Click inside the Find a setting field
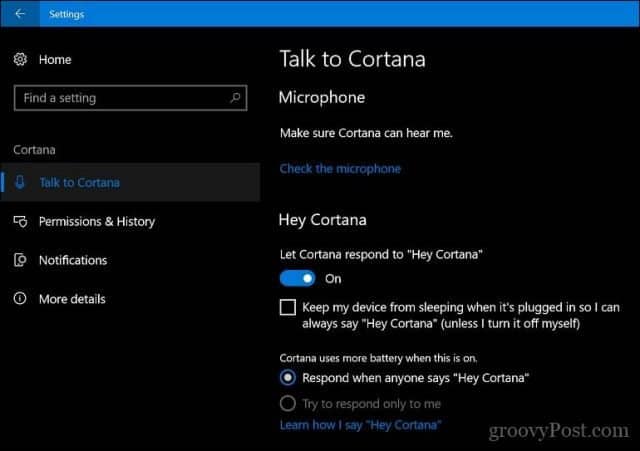The width and height of the screenshot is (640, 451). (130, 98)
